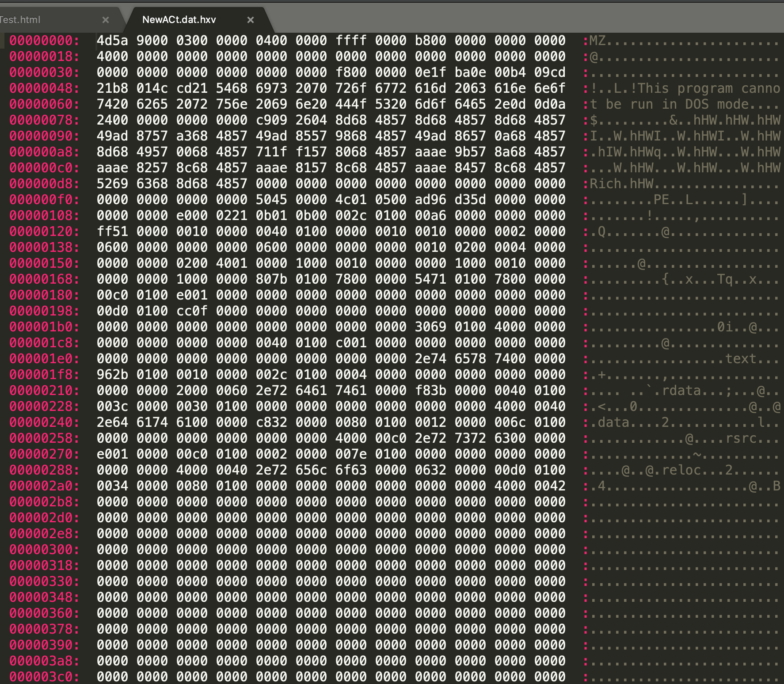Close the NewACt.dat.hxv tab

click(251, 20)
